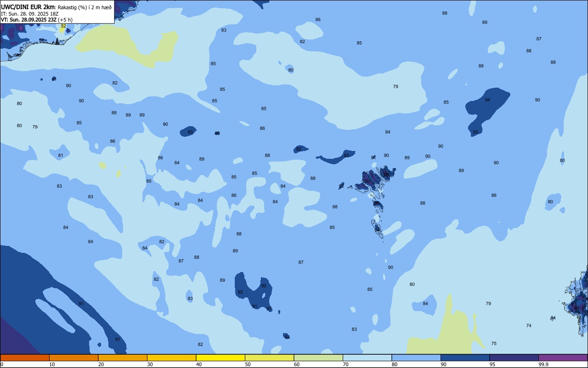Click the '75' humidity value on the map

494,344
